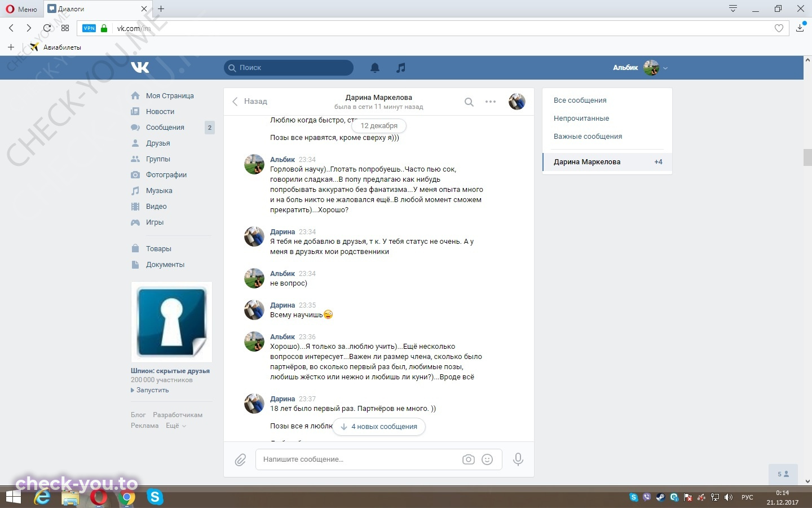Screen dimensions: 812x508
Task: Select Дарина Маркелова conversation tab
Action: 607,162
